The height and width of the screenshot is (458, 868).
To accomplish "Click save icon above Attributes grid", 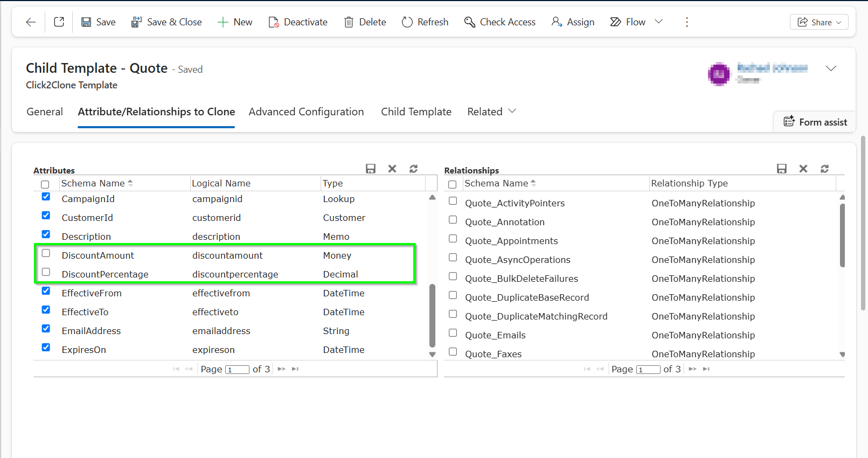I will pyautogui.click(x=371, y=169).
